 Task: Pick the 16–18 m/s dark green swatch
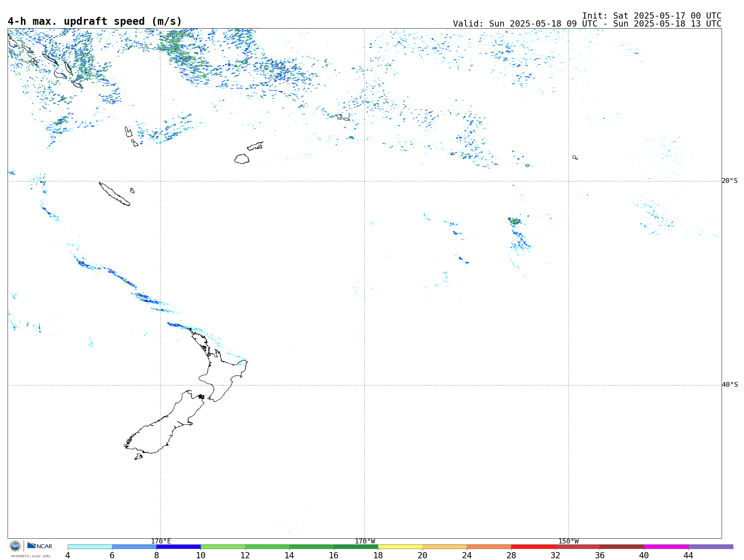click(356, 547)
